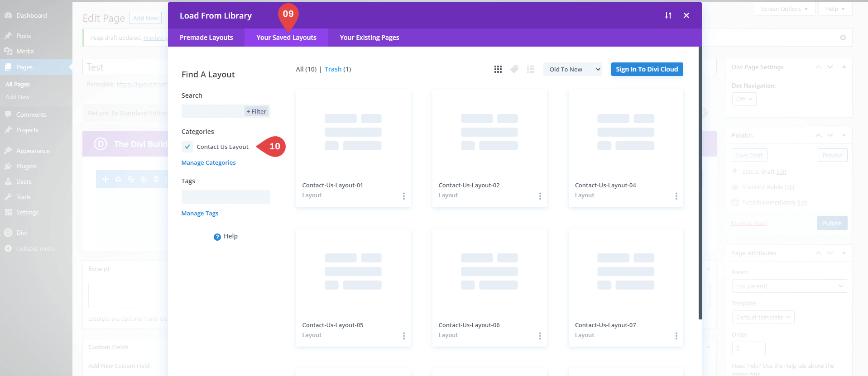This screenshot has height=376, width=868.
Task: Switch to Your Saved Layouts tab
Action: coord(287,38)
